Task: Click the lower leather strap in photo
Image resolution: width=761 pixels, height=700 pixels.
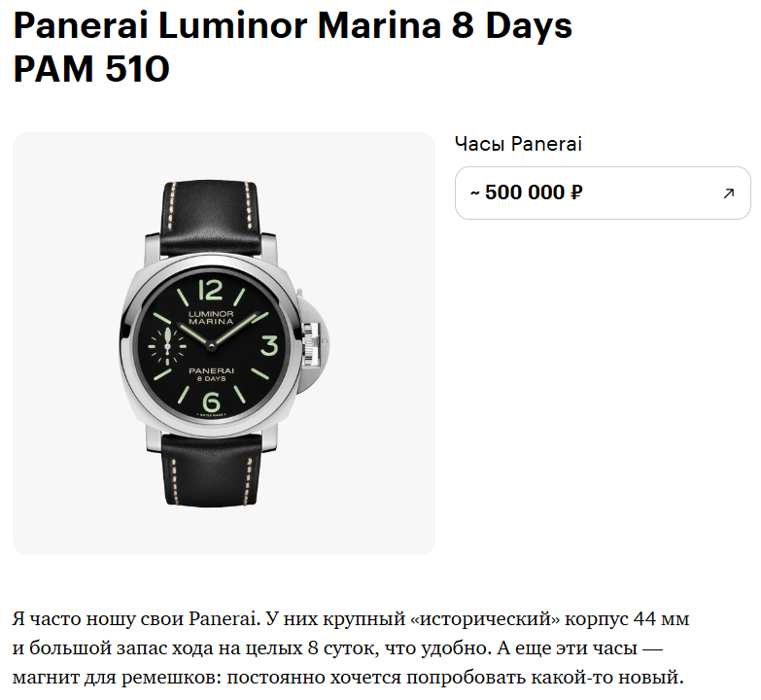Action: (211, 470)
